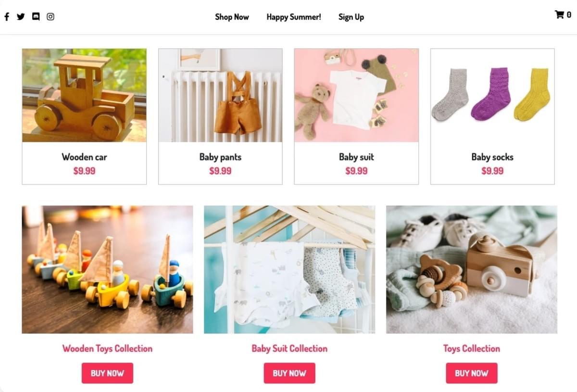
Task: Click the Wooden Toys Collection title
Action: (107, 349)
